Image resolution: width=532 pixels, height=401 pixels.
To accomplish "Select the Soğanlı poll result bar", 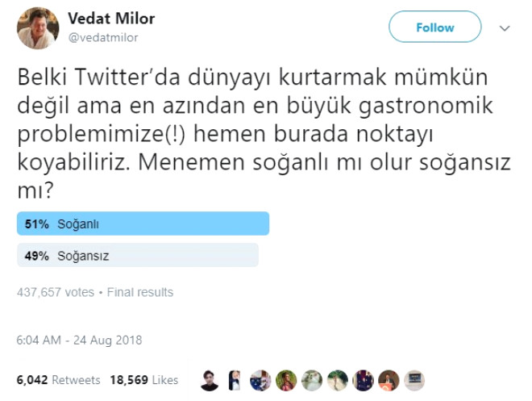I will pyautogui.click(x=143, y=223).
